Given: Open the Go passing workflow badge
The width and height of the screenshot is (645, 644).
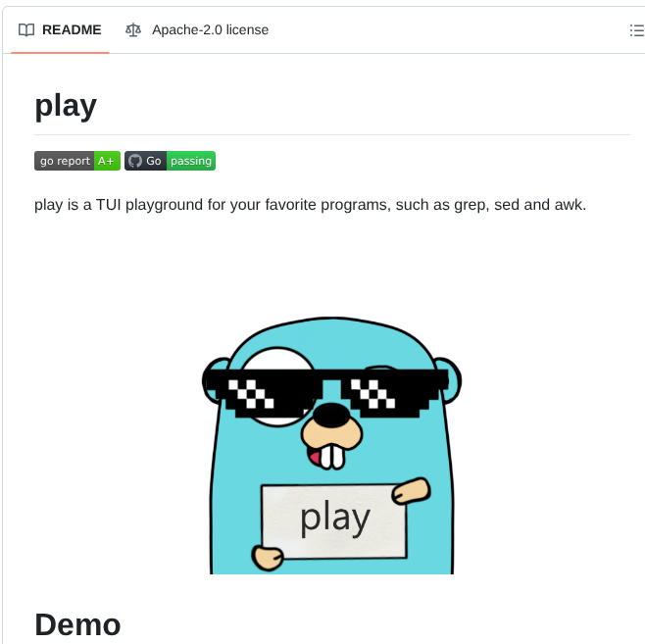Looking at the screenshot, I should (x=170, y=161).
